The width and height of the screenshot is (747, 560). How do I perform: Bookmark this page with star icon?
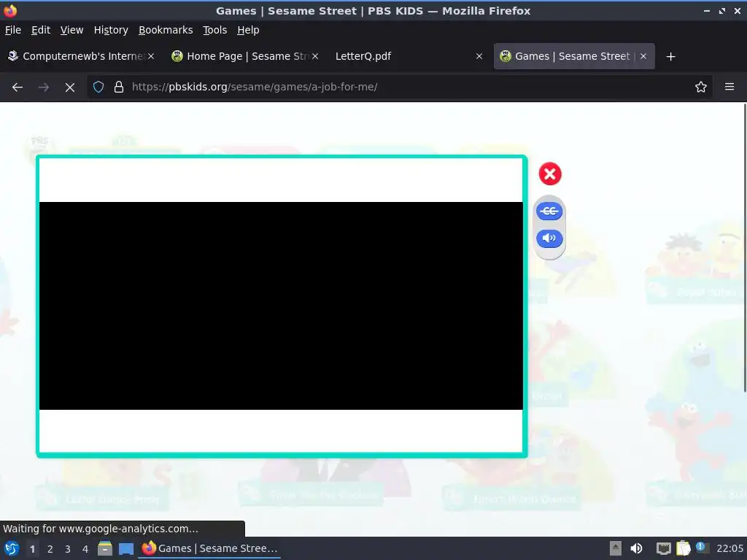tap(701, 87)
